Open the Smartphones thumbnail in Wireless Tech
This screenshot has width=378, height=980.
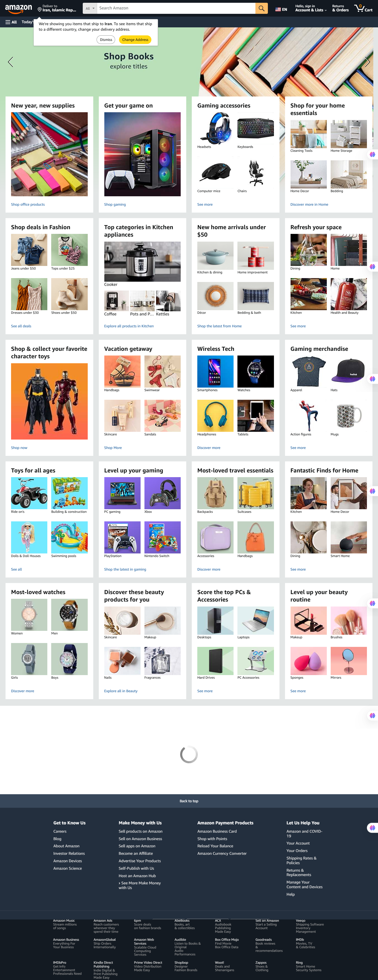pyautogui.click(x=215, y=371)
